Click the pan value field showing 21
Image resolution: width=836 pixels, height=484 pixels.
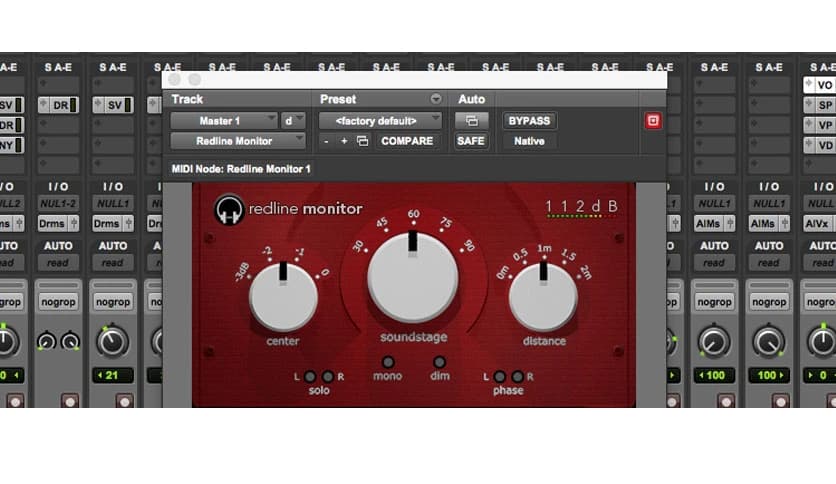tap(112, 375)
